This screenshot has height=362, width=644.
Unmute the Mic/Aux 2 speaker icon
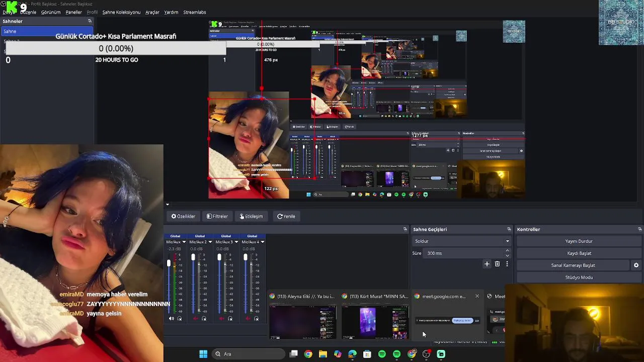point(196,318)
